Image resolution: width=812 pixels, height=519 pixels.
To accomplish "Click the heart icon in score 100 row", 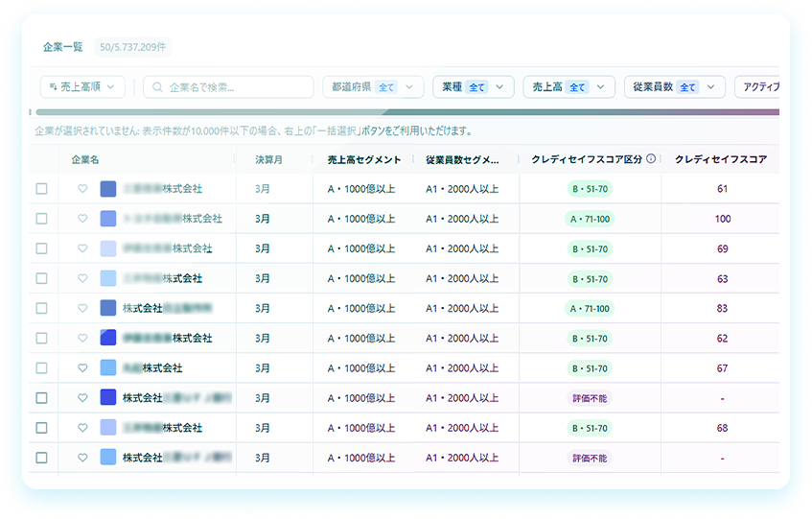I will click(82, 219).
